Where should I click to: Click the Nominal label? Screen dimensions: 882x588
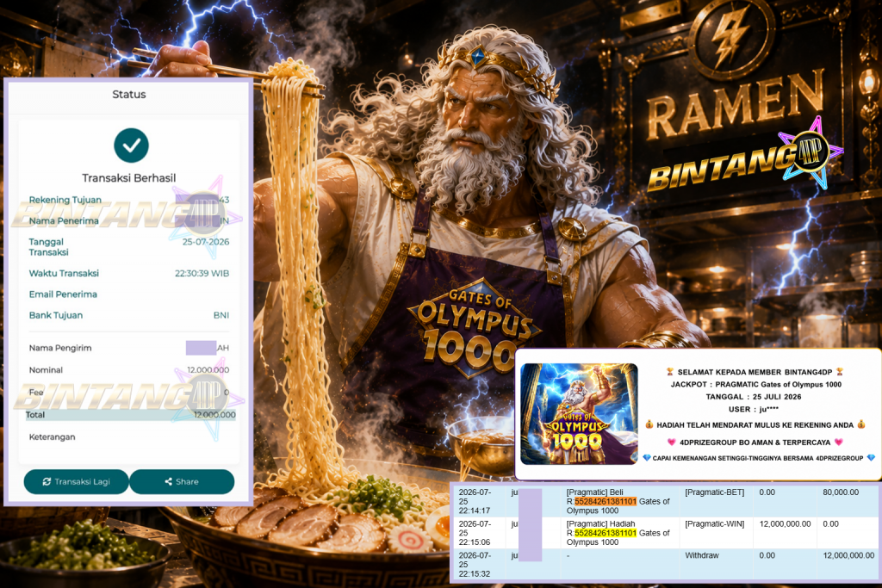(46, 370)
